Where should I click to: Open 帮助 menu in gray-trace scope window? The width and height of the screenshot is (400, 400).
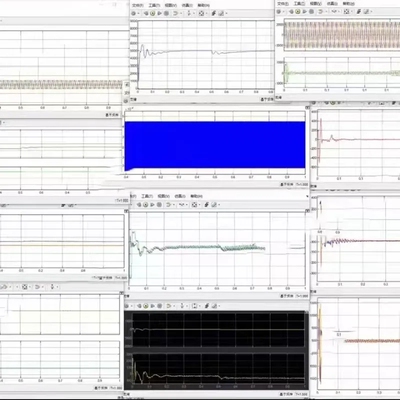(204, 5)
